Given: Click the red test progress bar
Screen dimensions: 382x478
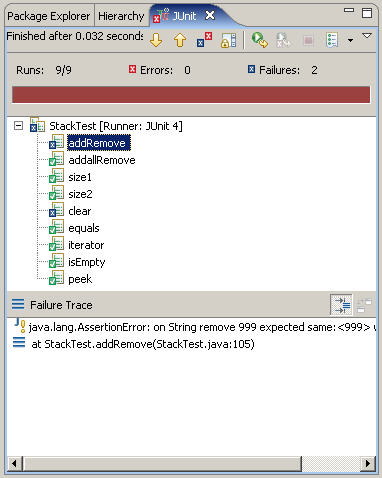Looking at the screenshot, I should (x=191, y=95).
